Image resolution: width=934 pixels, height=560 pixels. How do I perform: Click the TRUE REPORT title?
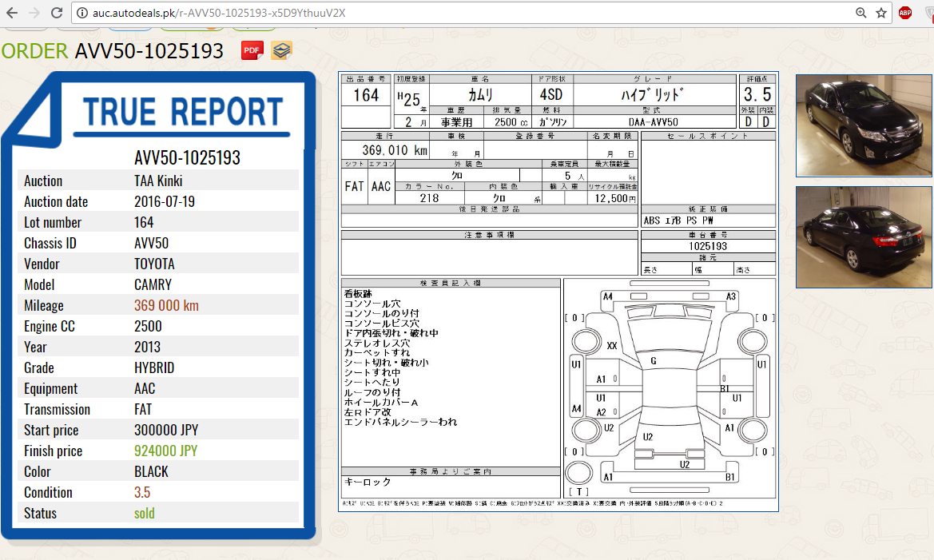[182, 112]
